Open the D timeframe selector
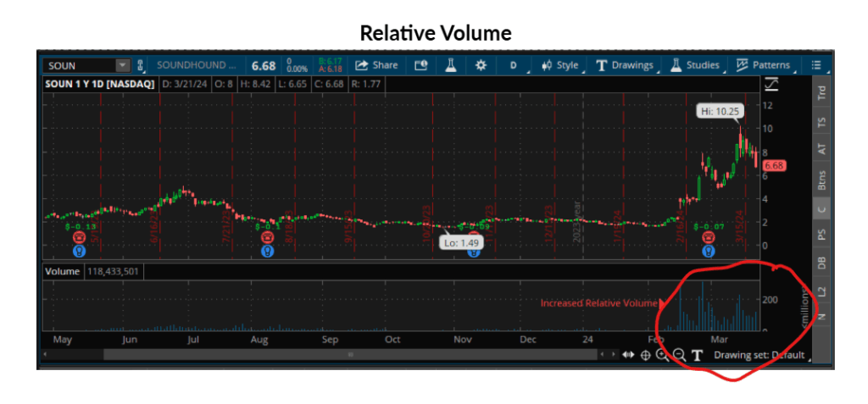 [513, 65]
